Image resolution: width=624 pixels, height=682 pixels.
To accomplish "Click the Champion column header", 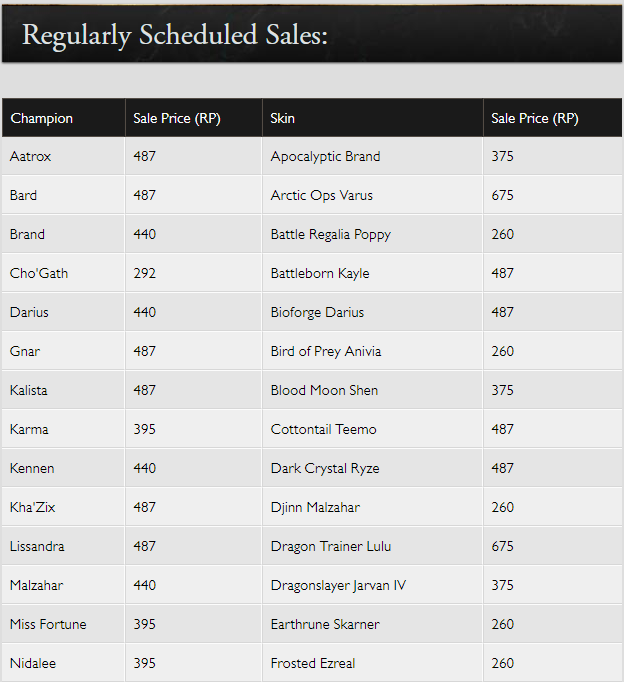I will 41,118.
